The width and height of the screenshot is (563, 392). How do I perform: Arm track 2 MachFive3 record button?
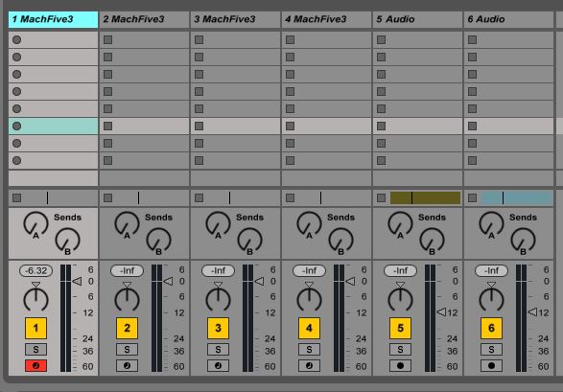pos(128,365)
